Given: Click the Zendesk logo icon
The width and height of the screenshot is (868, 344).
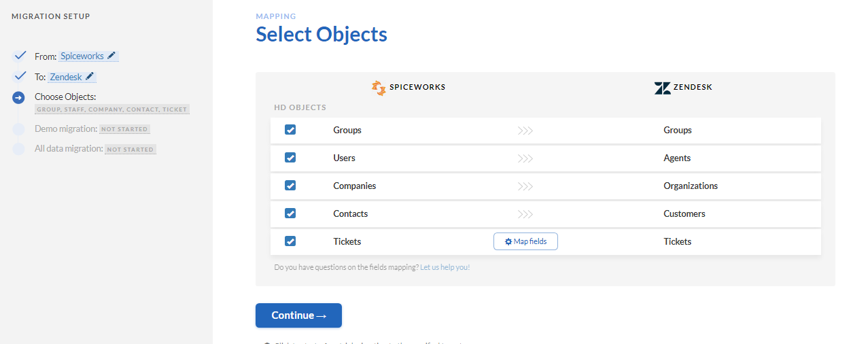Looking at the screenshot, I should tap(662, 88).
